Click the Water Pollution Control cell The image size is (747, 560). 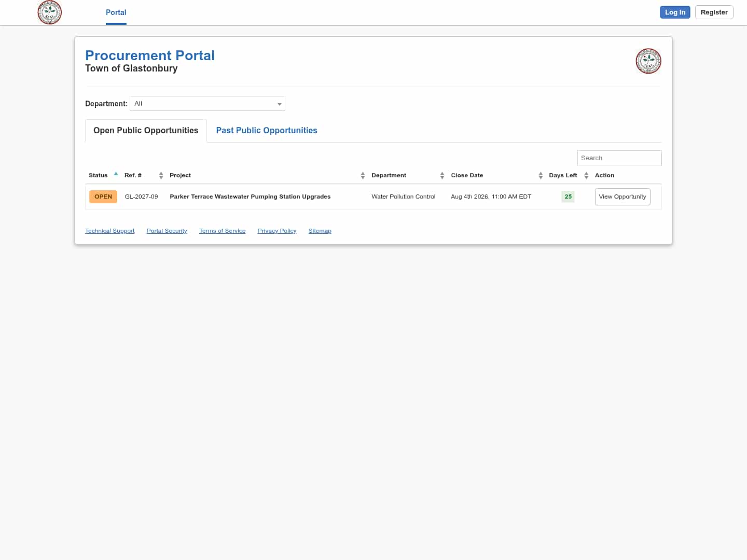tap(404, 197)
